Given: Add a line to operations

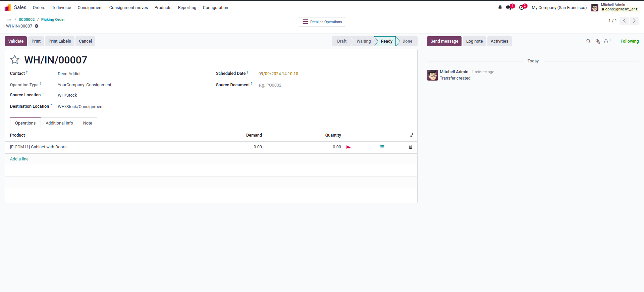Looking at the screenshot, I should [19, 159].
